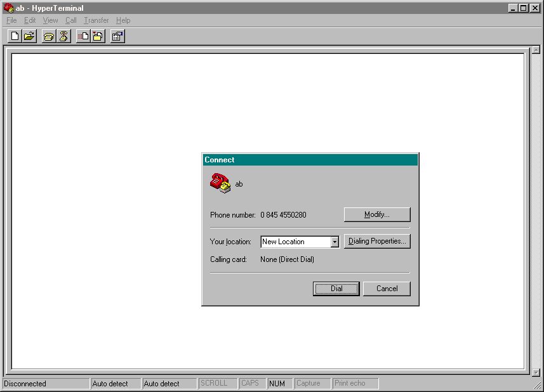
Task: Click the Properties toolbar icon
Action: click(117, 36)
